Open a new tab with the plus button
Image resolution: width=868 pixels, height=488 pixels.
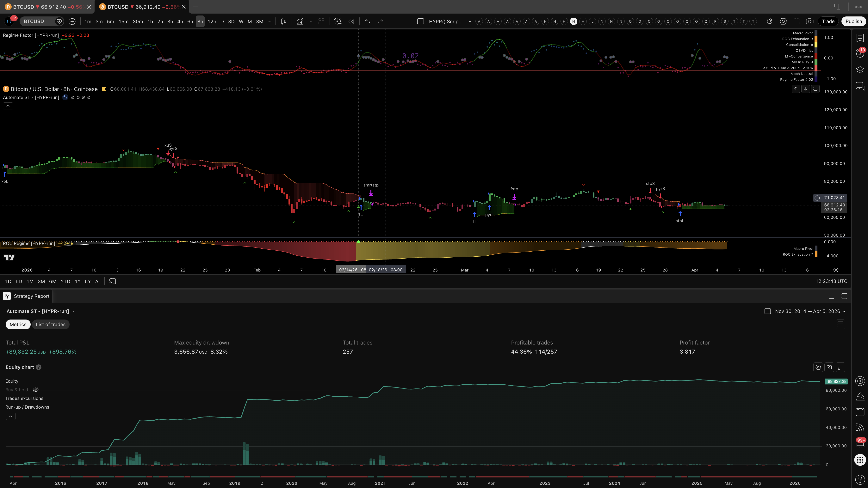(x=196, y=7)
